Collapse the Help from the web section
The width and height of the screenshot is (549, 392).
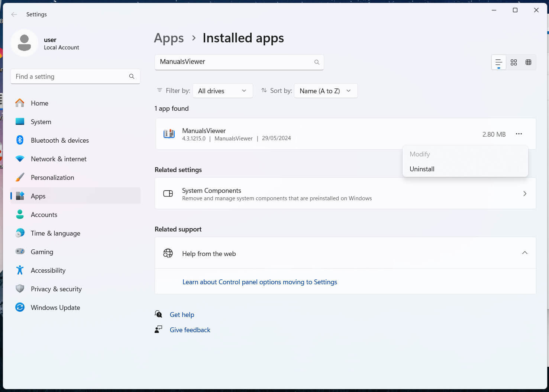point(525,253)
